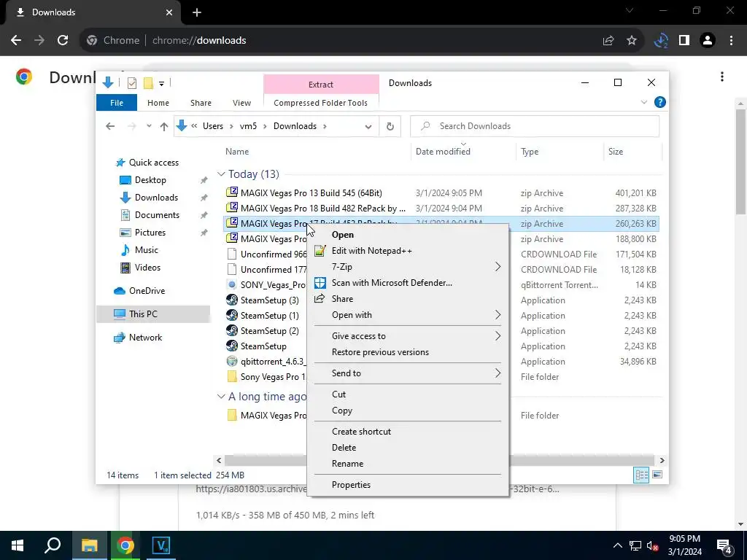Click Chrome extension icon in toolbar

(661, 41)
